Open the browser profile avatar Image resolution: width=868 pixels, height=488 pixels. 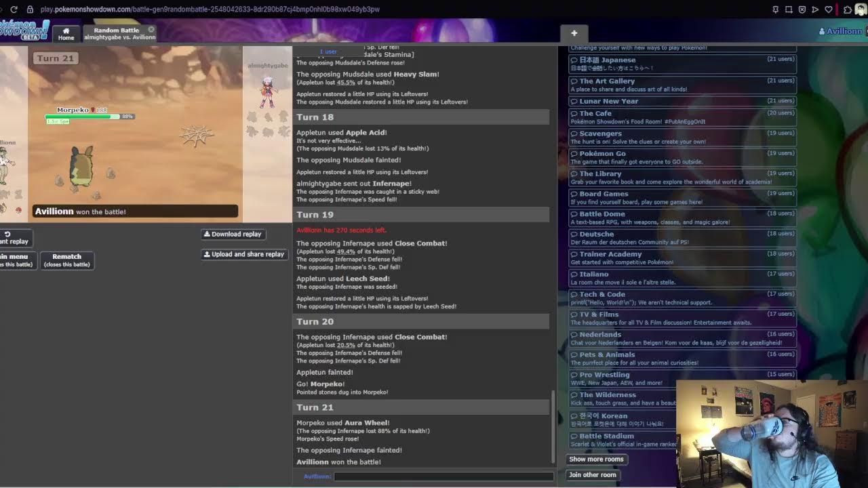861,9
